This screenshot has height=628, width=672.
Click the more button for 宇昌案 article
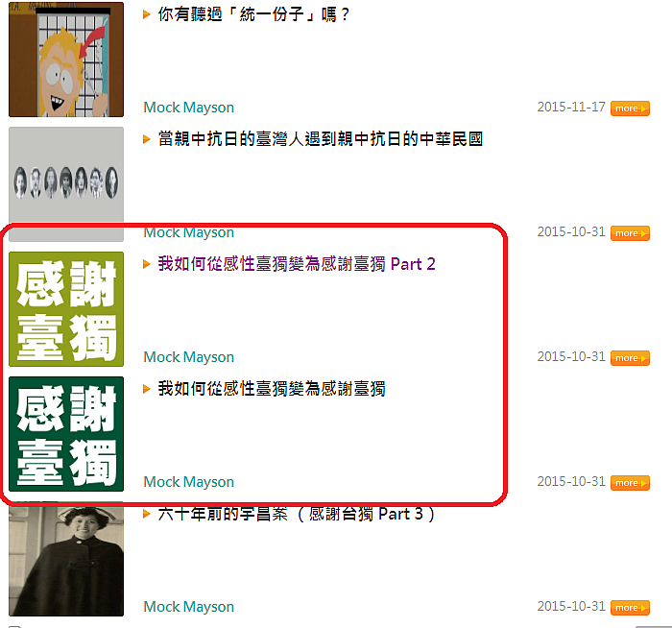[x=630, y=608]
